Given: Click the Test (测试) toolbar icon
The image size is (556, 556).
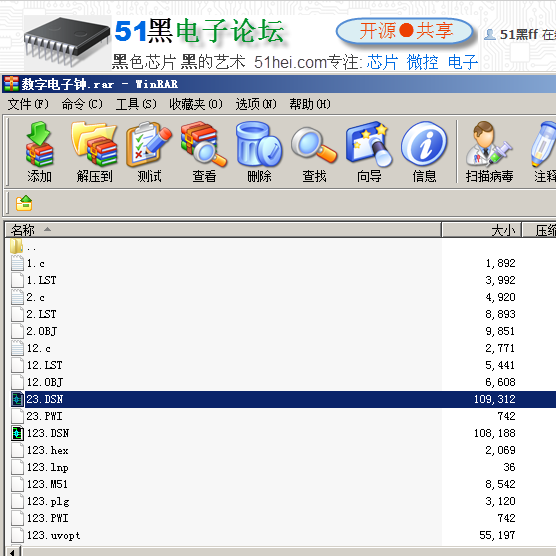Looking at the screenshot, I should point(149,144).
